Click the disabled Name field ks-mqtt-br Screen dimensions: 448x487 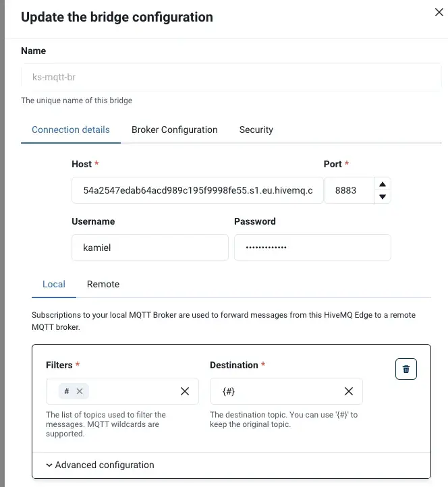pos(231,77)
